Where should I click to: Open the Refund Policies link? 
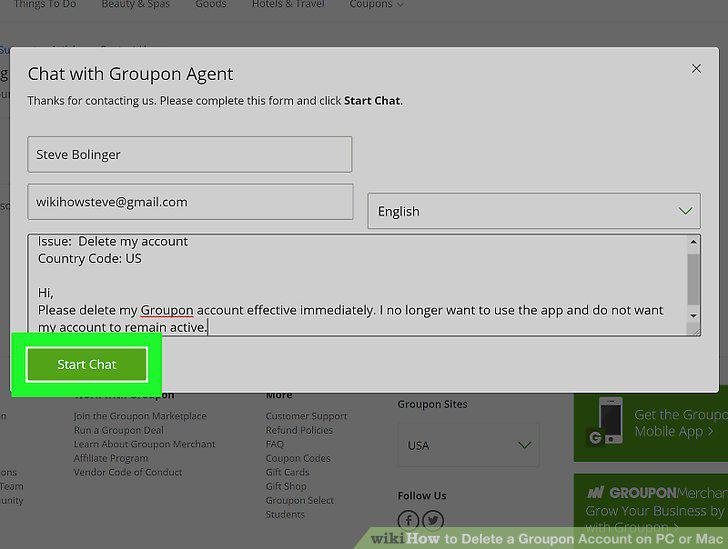click(x=299, y=430)
